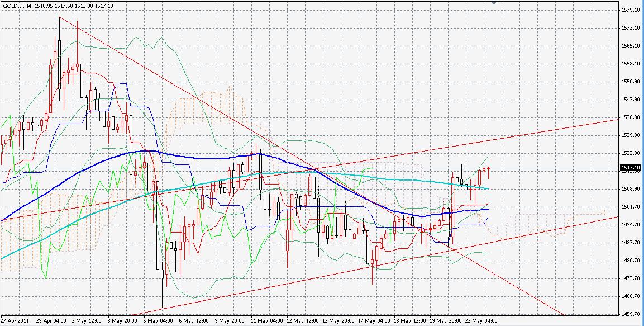Viewport: 644px width, 326px height.
Task: Click the 5 May 04:00 time label
Action: point(157,322)
